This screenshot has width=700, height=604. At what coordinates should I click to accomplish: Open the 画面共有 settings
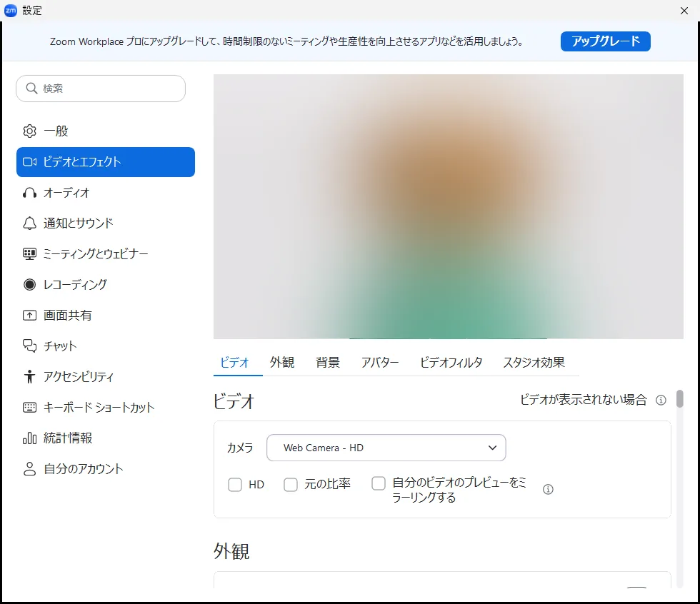[x=106, y=316]
